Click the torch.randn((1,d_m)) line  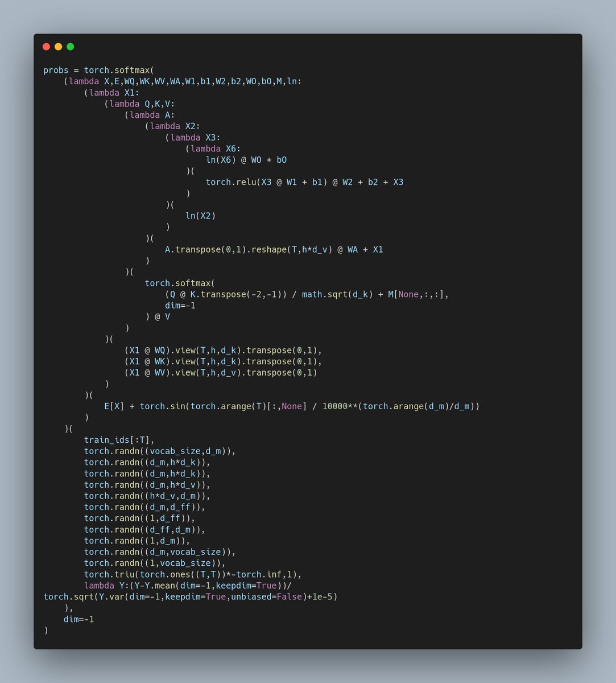coord(137,541)
